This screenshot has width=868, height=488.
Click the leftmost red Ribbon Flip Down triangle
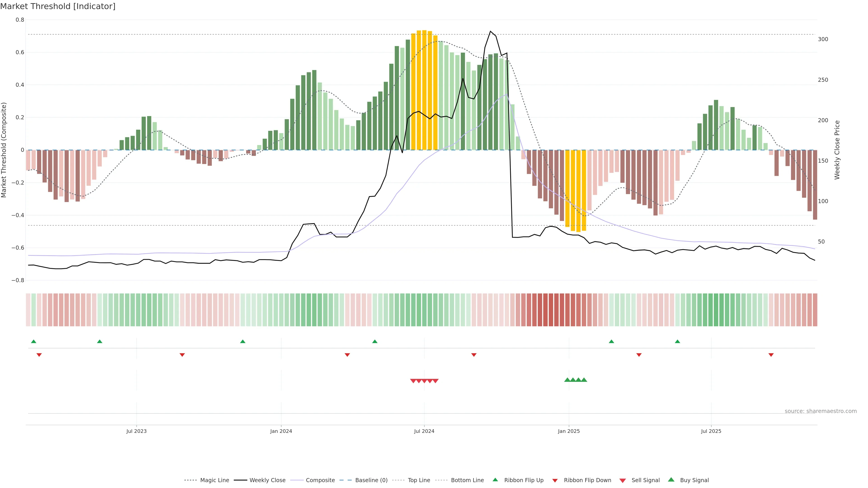pos(39,355)
